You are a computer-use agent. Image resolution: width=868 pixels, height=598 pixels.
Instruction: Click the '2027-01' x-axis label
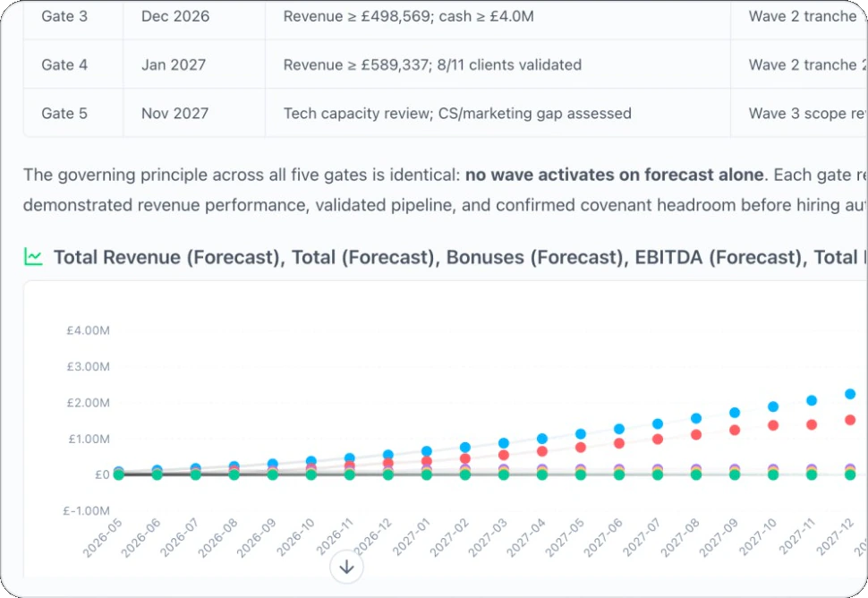[x=411, y=538]
